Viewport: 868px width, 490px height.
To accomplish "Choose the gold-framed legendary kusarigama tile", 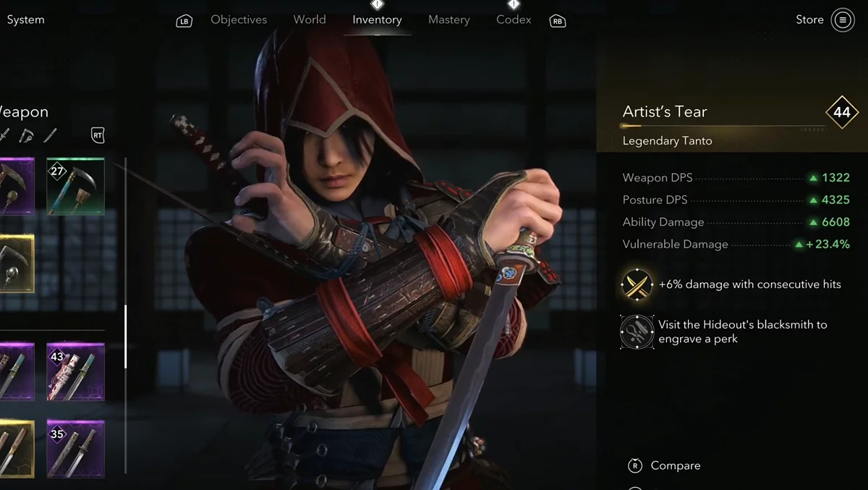I will pos(16,263).
